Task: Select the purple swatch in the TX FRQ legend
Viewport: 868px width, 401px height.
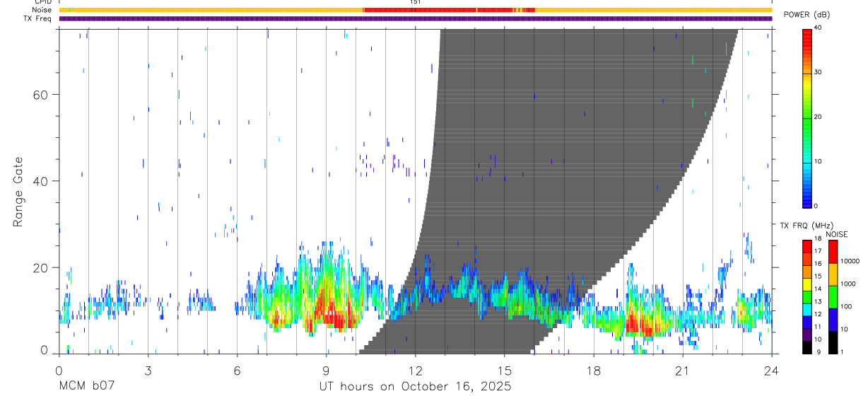Action: click(807, 335)
